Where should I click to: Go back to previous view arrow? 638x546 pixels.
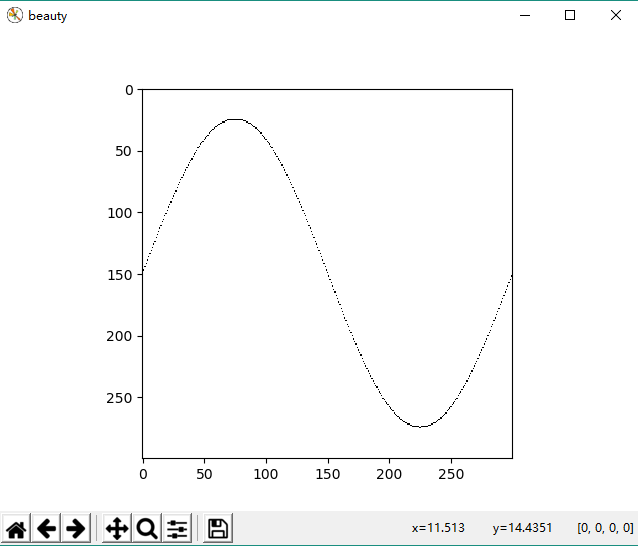[46, 529]
